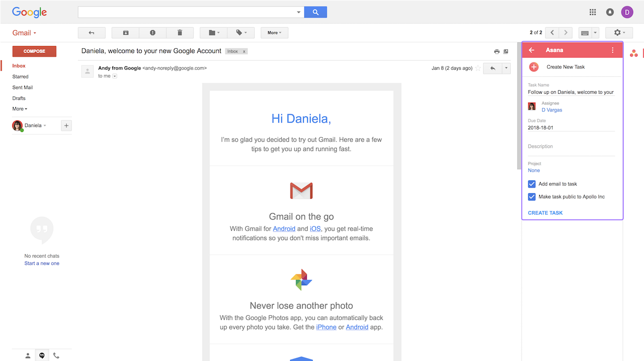The height and width of the screenshot is (361, 644).
Task: Click the sender avatar for Andy
Action: tap(87, 71)
